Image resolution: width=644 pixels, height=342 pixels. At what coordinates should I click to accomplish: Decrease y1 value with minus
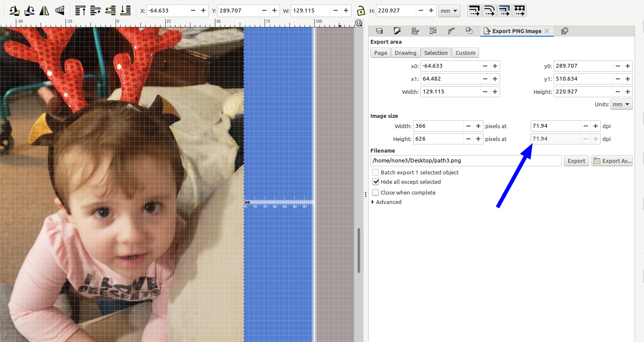tap(617, 79)
